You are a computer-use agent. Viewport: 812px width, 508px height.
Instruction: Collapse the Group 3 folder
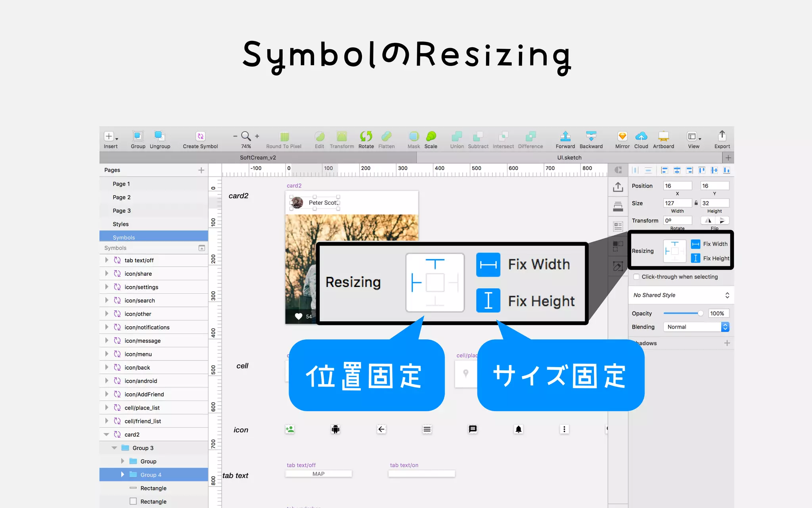click(114, 448)
